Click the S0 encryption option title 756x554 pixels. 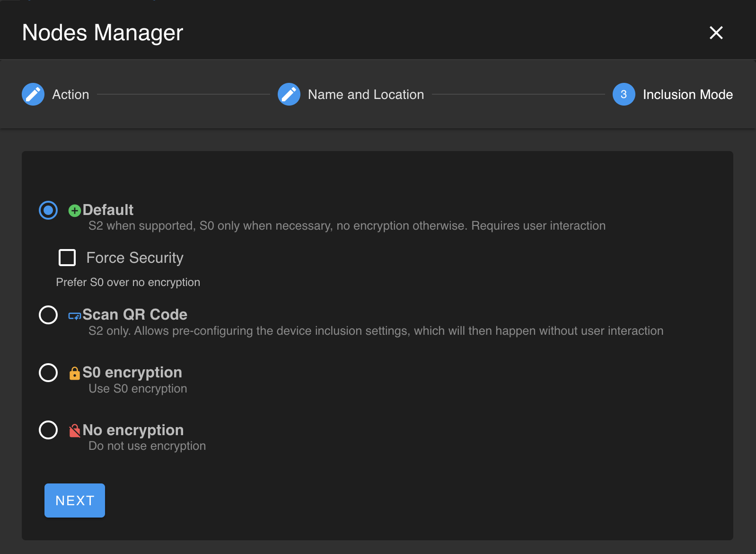pyautogui.click(x=132, y=373)
